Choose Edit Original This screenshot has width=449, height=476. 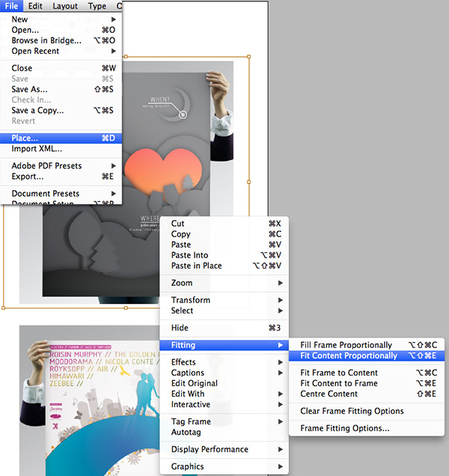224,383
